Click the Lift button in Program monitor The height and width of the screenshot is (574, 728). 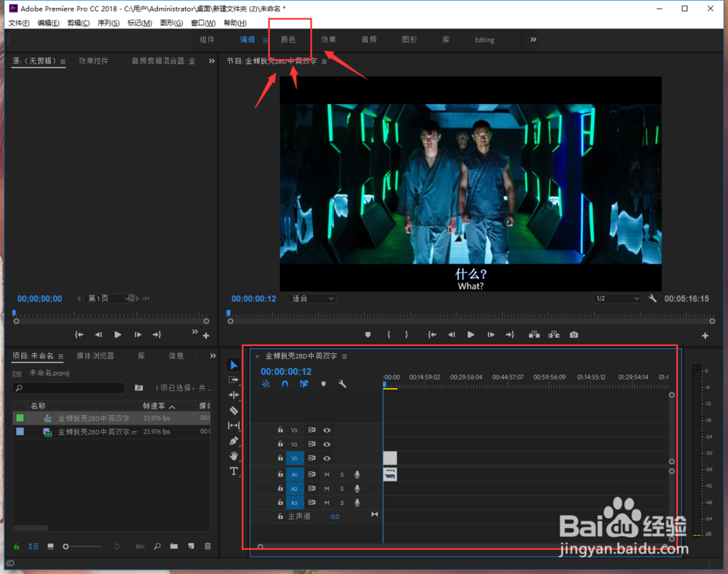click(x=534, y=335)
